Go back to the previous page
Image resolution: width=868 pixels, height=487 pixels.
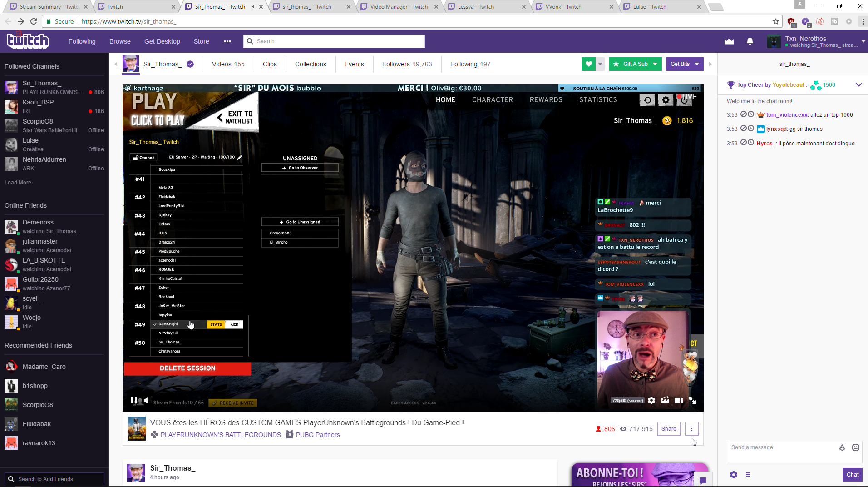(x=8, y=21)
